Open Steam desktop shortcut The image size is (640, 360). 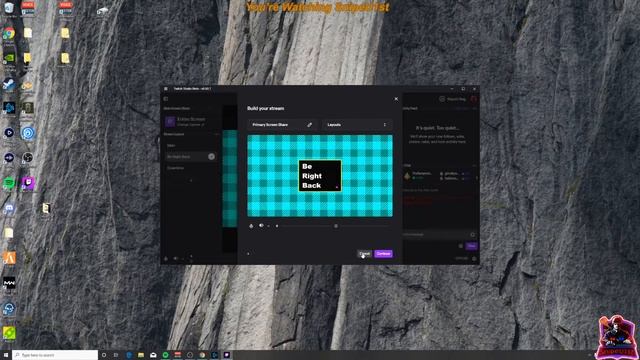click(9, 84)
